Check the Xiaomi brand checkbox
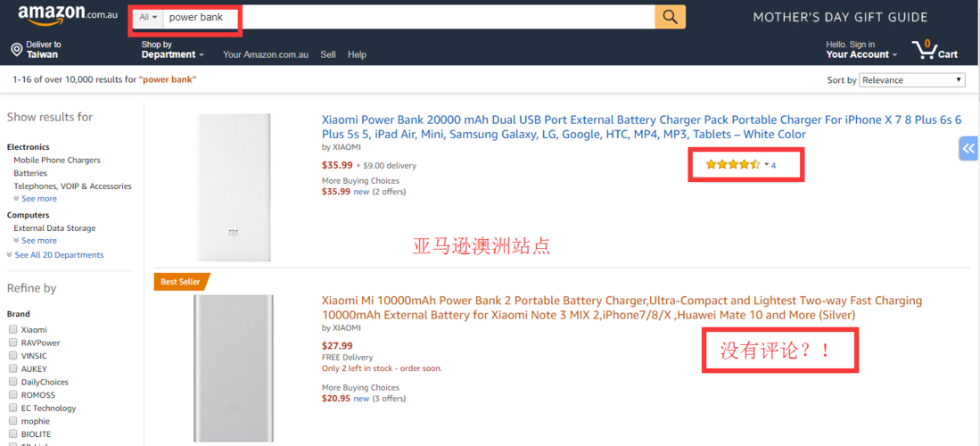Viewport: 980px width, 446px height. [12, 330]
